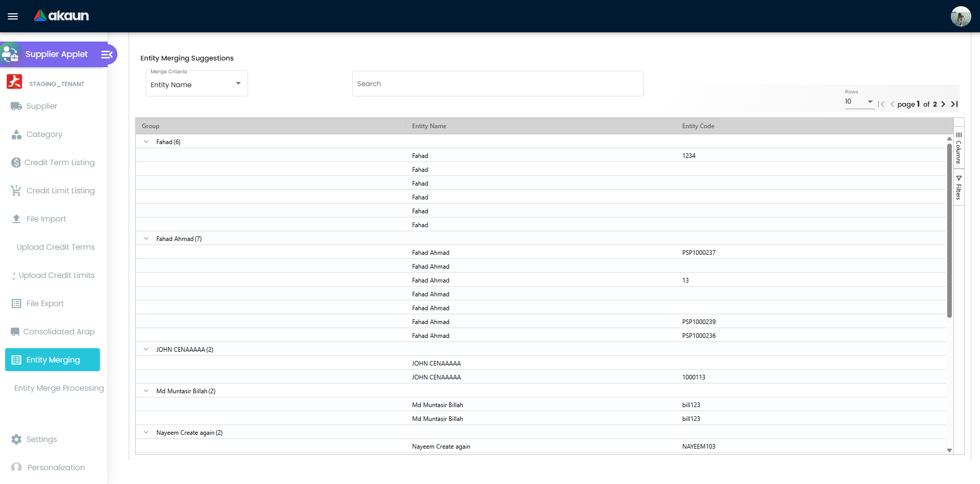Click the akaun logo
Screen dimensions: 980x484
62,16
